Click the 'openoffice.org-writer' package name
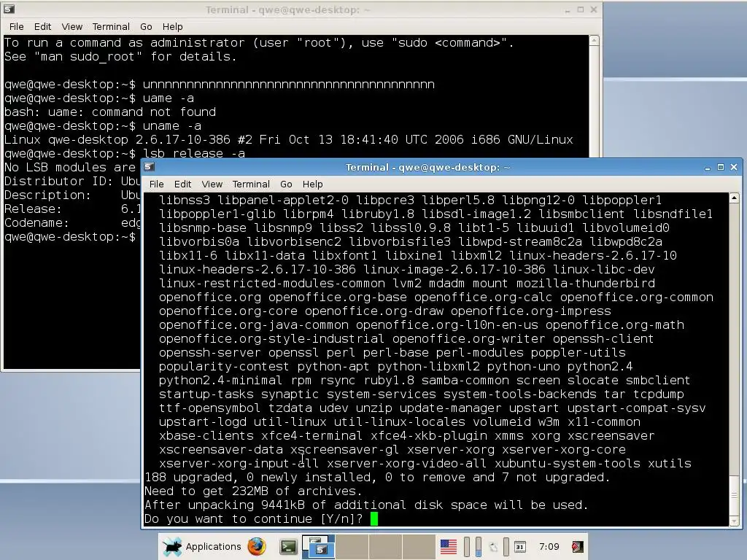This screenshot has width=747, height=560. pyautogui.click(x=469, y=338)
